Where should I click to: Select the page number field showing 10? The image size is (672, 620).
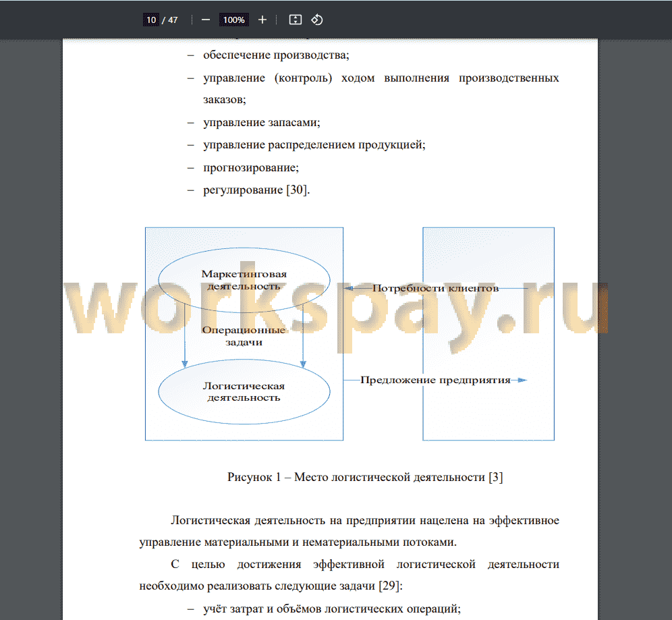(x=151, y=20)
